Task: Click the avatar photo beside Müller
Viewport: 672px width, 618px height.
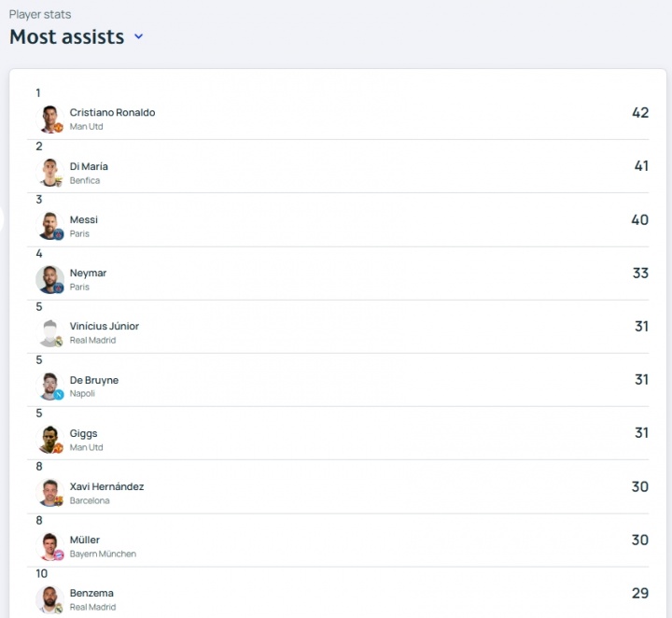Action: [x=49, y=546]
